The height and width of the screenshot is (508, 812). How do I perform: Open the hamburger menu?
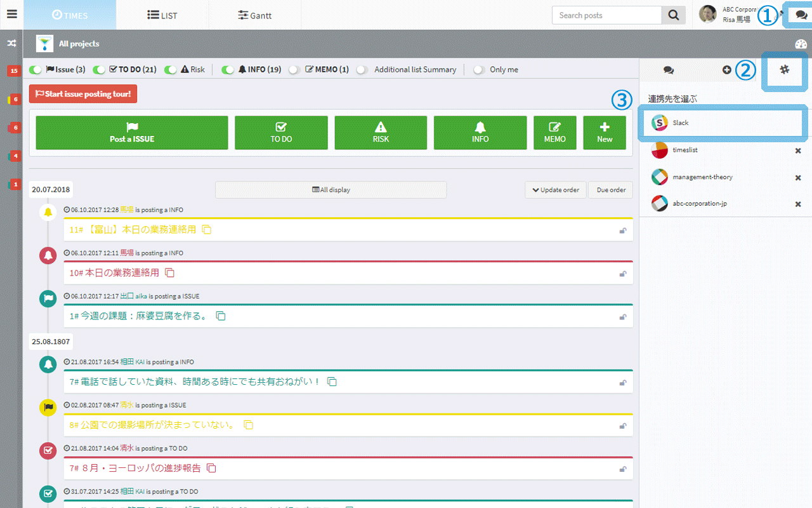click(11, 15)
